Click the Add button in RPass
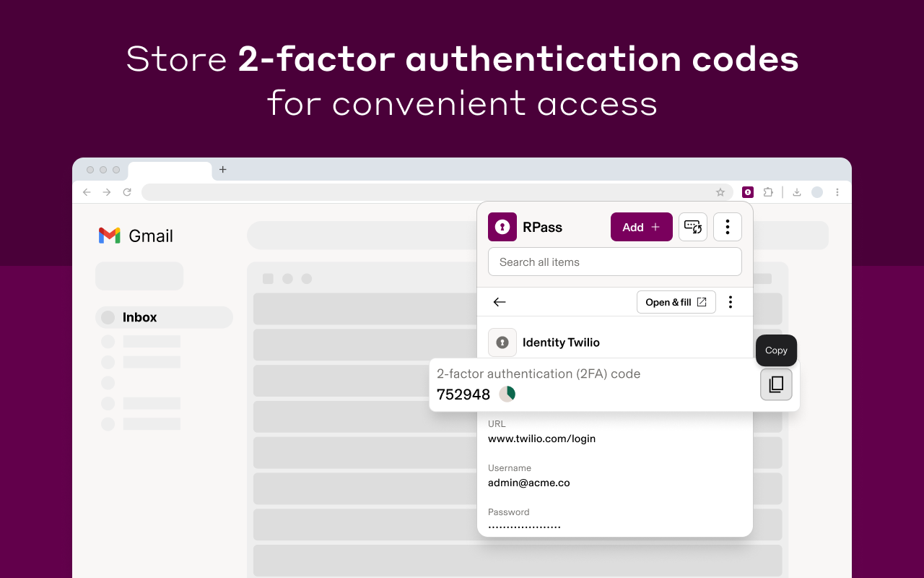The height and width of the screenshot is (578, 924). [x=642, y=227]
